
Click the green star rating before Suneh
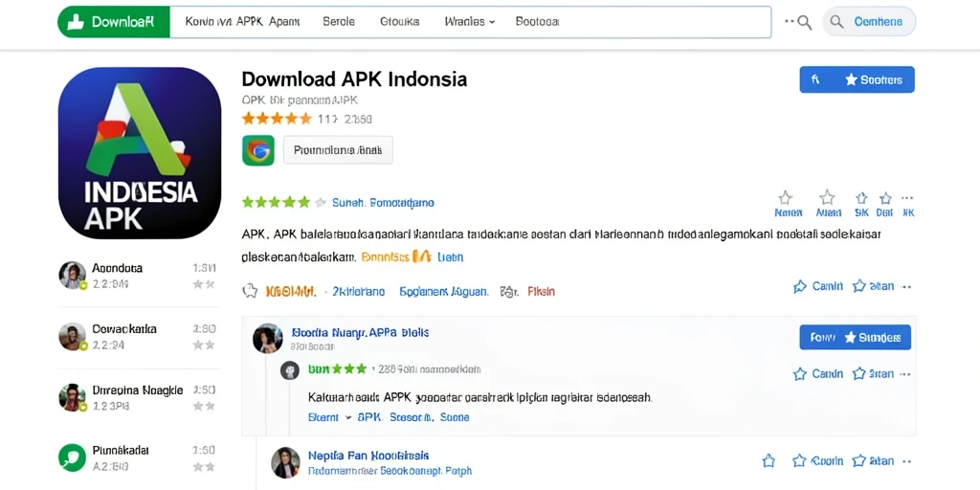coord(283,203)
